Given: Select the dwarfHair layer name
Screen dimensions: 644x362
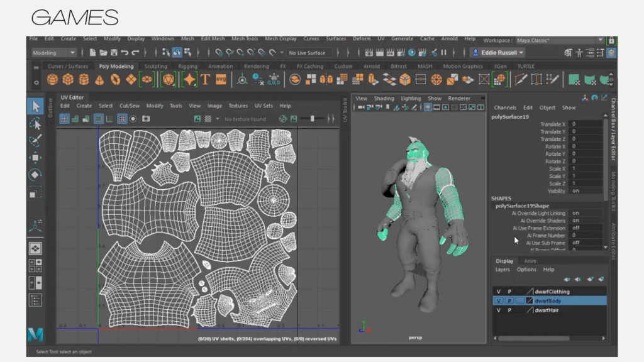Looking at the screenshot, I should (x=547, y=310).
